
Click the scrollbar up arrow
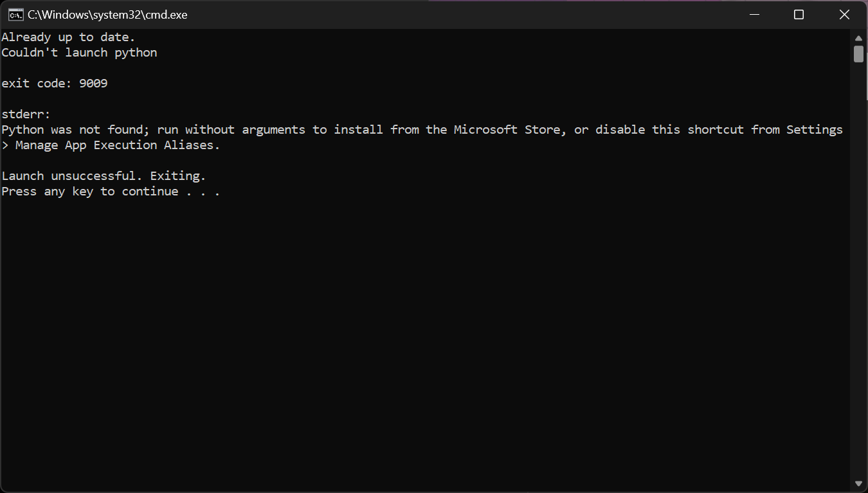(x=859, y=37)
